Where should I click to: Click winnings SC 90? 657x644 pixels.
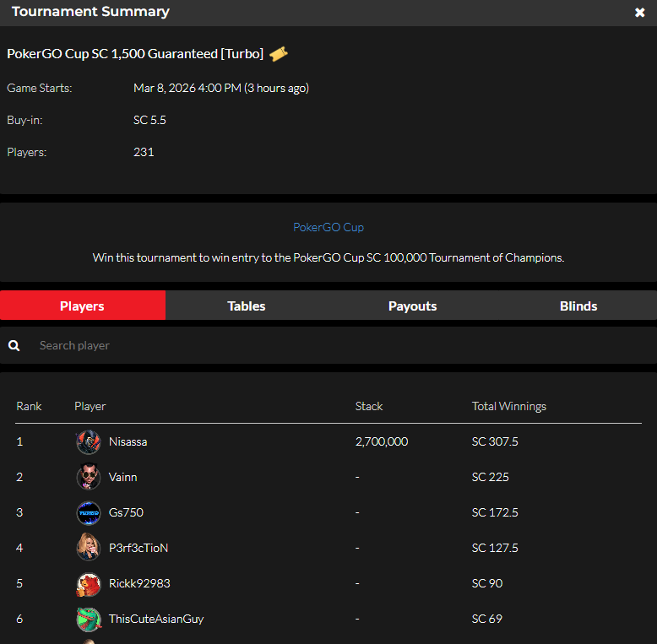[487, 583]
